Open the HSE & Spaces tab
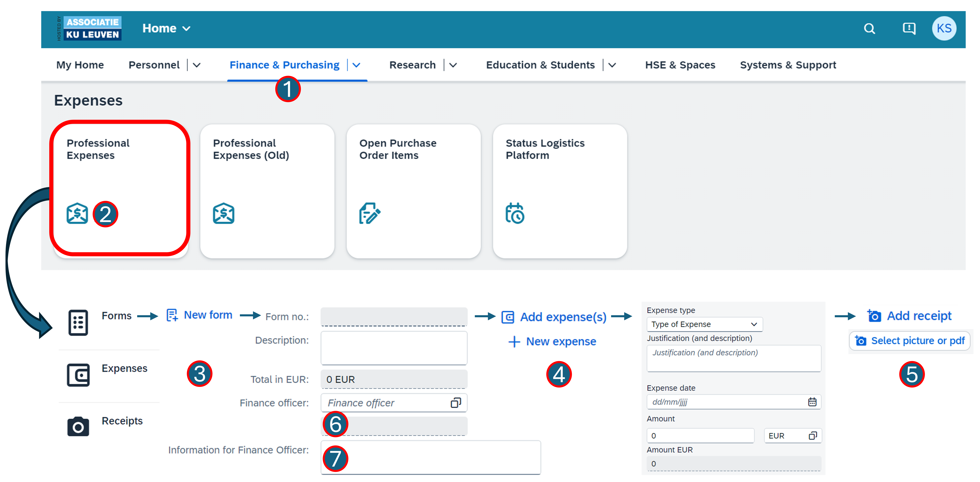 coord(680,65)
